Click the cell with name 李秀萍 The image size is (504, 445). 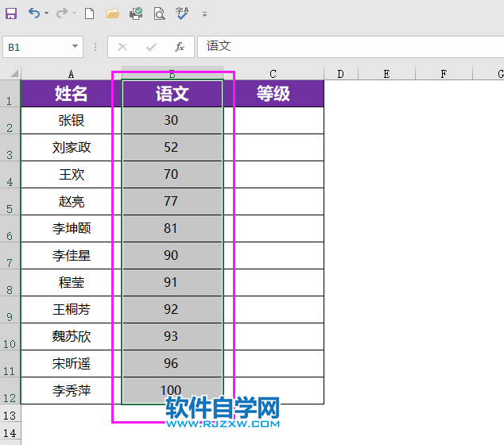pos(72,391)
